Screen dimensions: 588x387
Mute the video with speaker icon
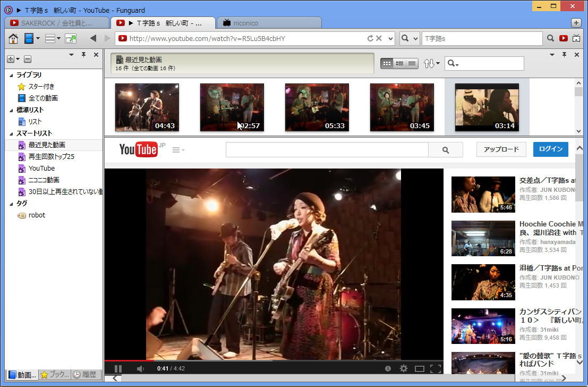(140, 368)
